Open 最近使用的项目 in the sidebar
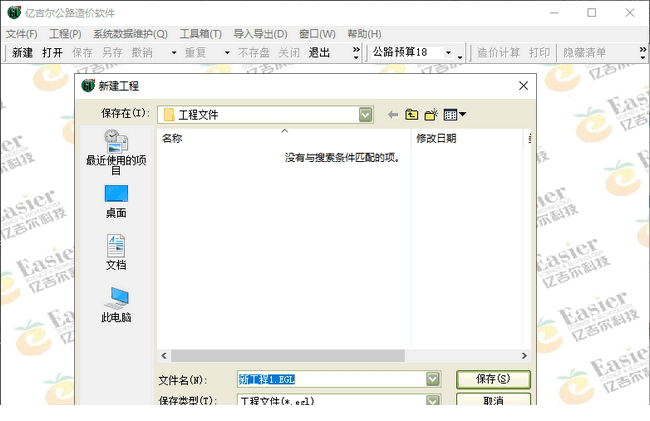The image size is (650, 421). tap(116, 152)
